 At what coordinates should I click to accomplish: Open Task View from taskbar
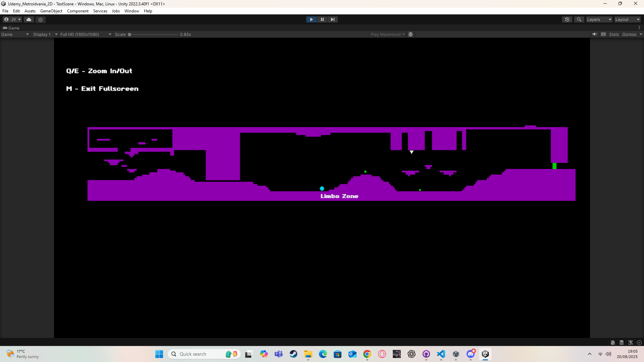249,354
